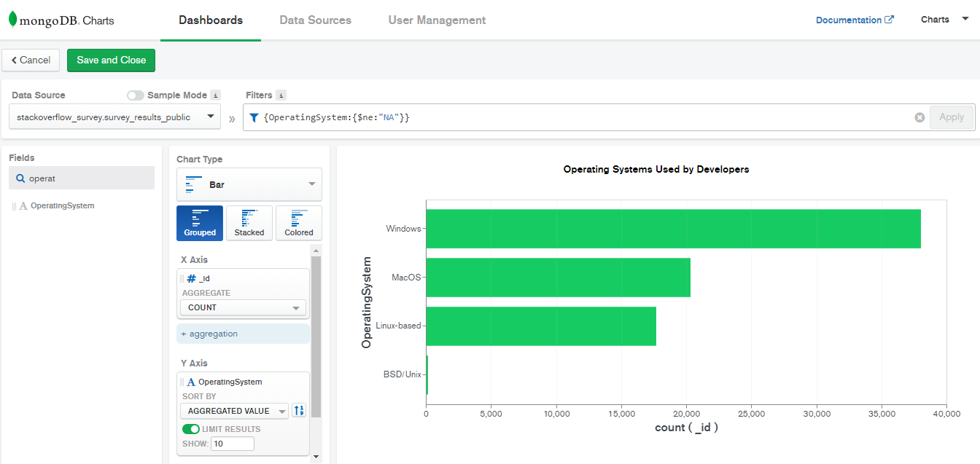Toggle Sample Mode switch
980x464 pixels.
click(135, 95)
